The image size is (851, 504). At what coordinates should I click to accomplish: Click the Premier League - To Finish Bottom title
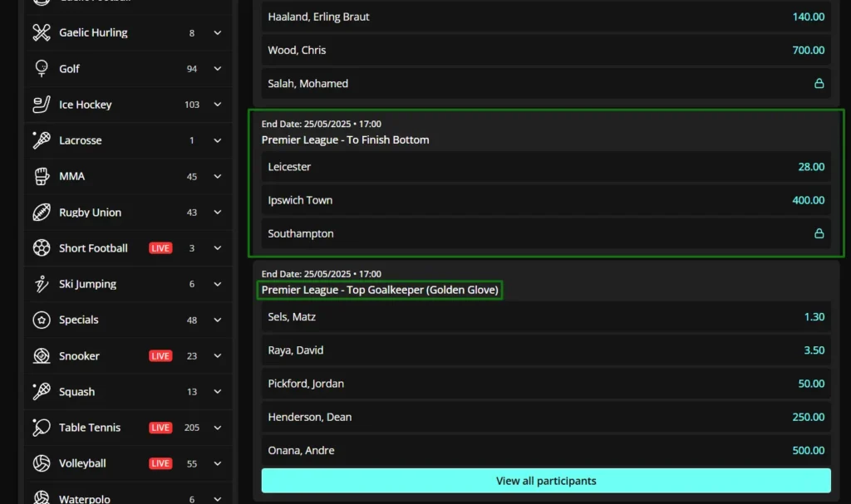pos(345,140)
